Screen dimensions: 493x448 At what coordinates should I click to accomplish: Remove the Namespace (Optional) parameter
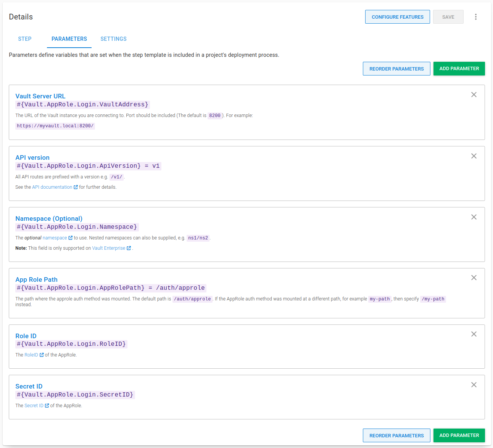[474, 217]
